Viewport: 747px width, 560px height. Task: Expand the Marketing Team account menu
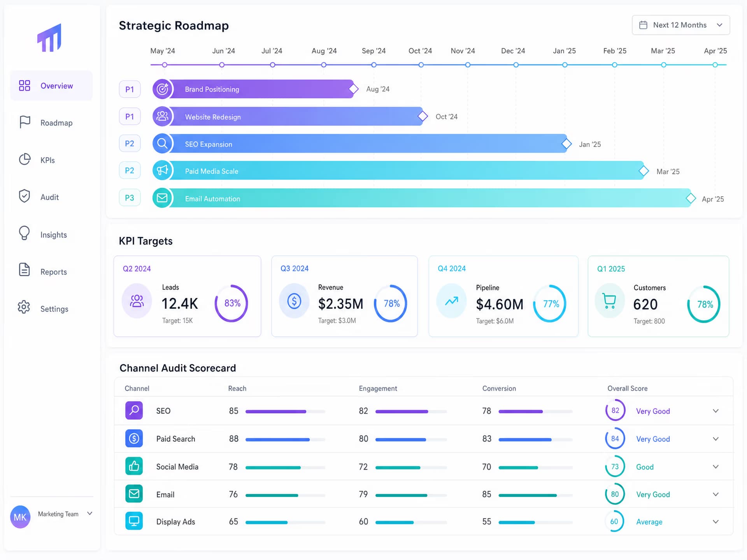[x=90, y=513]
